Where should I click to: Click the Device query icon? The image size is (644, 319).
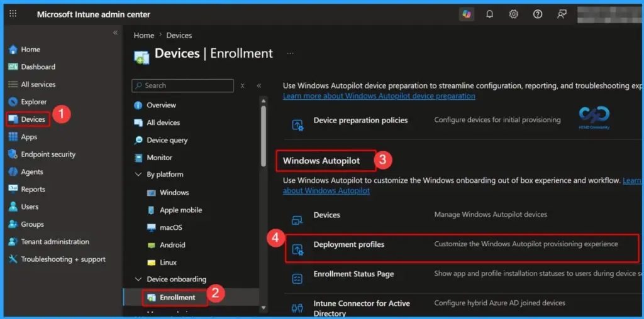point(138,140)
